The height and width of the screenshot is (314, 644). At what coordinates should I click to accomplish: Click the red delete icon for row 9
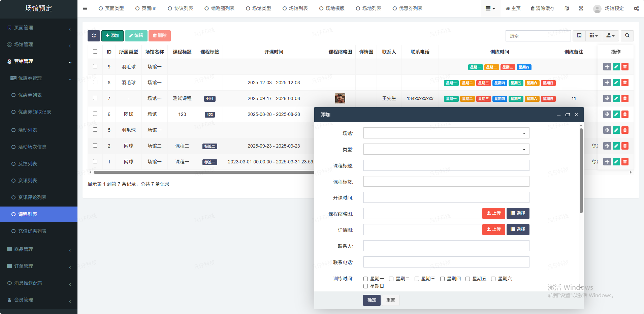coord(625,67)
